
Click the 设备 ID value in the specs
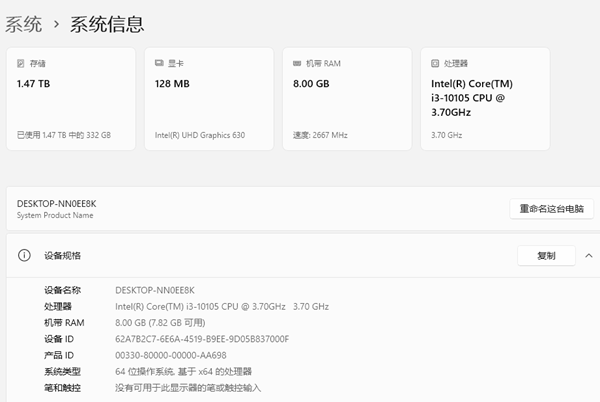point(202,339)
